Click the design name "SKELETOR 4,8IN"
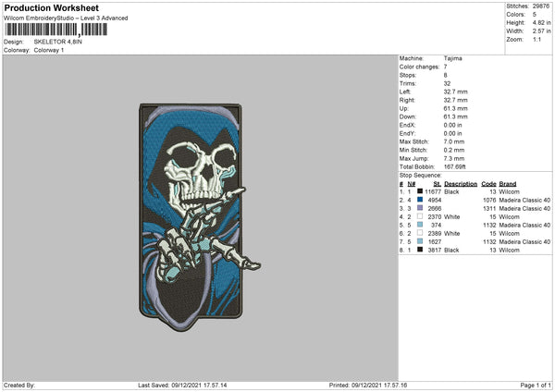This screenshot has height=392, width=555. tap(57, 42)
